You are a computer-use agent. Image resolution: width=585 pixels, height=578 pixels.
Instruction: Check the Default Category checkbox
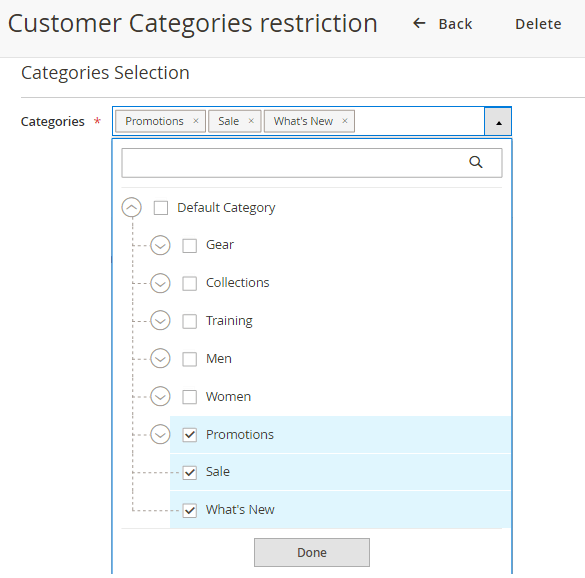click(x=161, y=208)
